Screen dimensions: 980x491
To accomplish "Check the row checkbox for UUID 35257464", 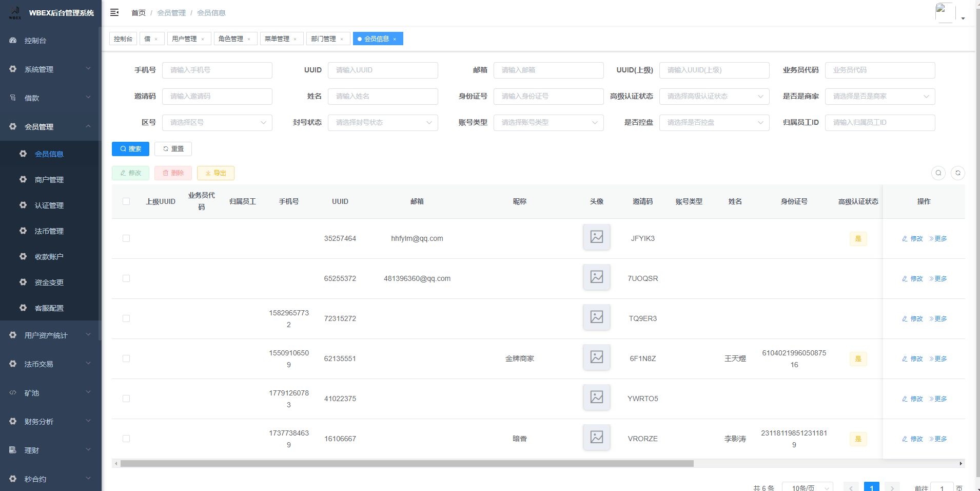I will coord(126,238).
